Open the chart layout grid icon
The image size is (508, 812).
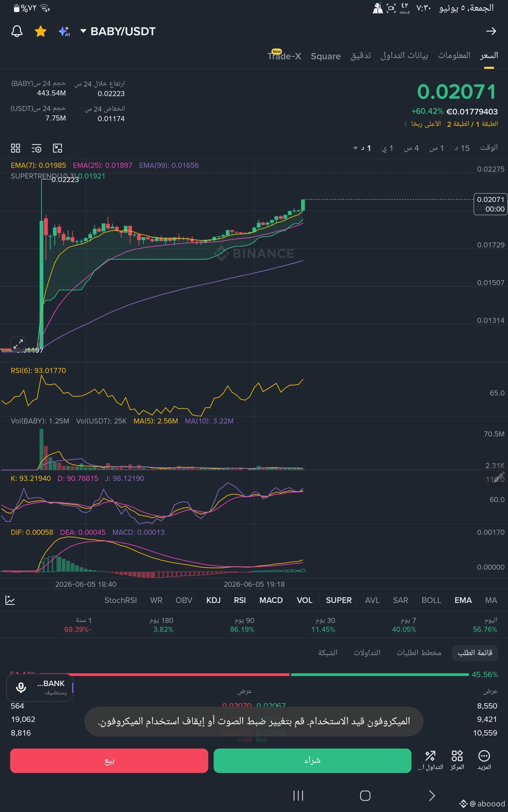pyautogui.click(x=16, y=148)
